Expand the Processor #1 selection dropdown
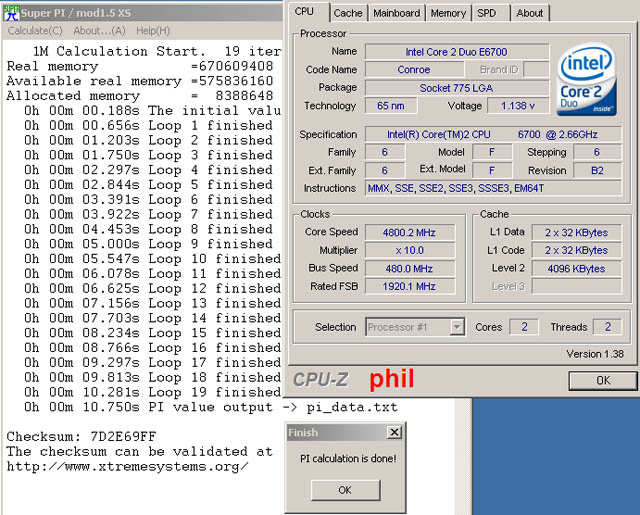640x515 pixels. [456, 327]
